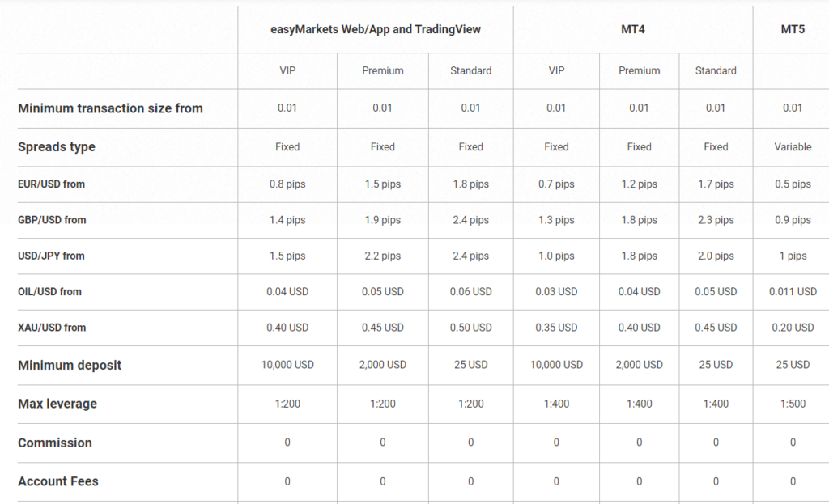Click the 'Variable' spreads type cell
The width and height of the screenshot is (829, 504).
[793, 147]
